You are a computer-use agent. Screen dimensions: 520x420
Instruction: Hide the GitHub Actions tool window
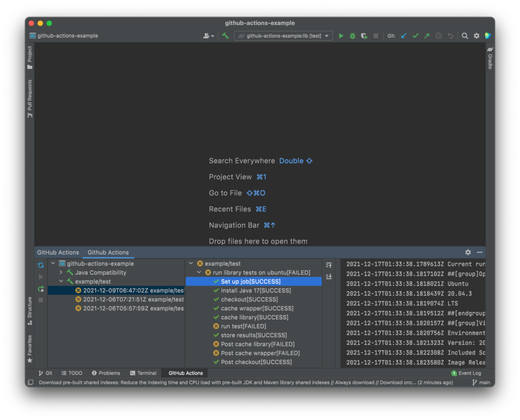[479, 253]
